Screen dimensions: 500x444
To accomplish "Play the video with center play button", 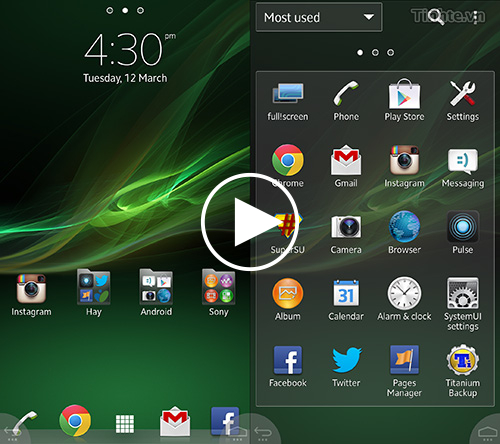I will pos(250,222).
